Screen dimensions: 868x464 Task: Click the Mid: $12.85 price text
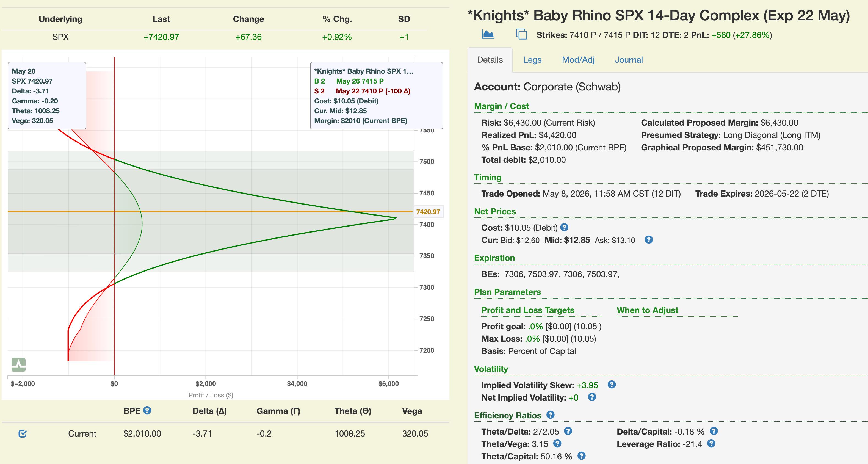(567, 240)
